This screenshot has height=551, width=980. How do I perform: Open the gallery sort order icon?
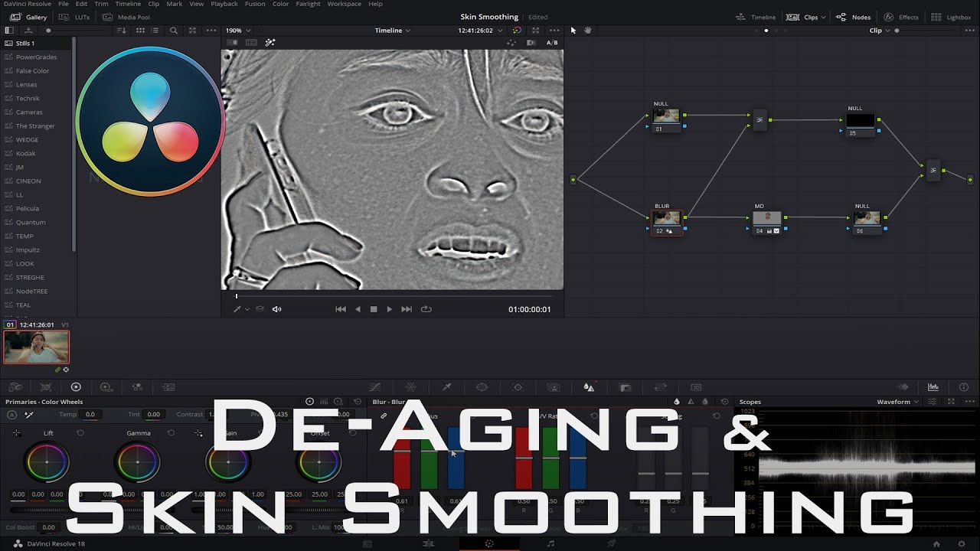click(122, 31)
